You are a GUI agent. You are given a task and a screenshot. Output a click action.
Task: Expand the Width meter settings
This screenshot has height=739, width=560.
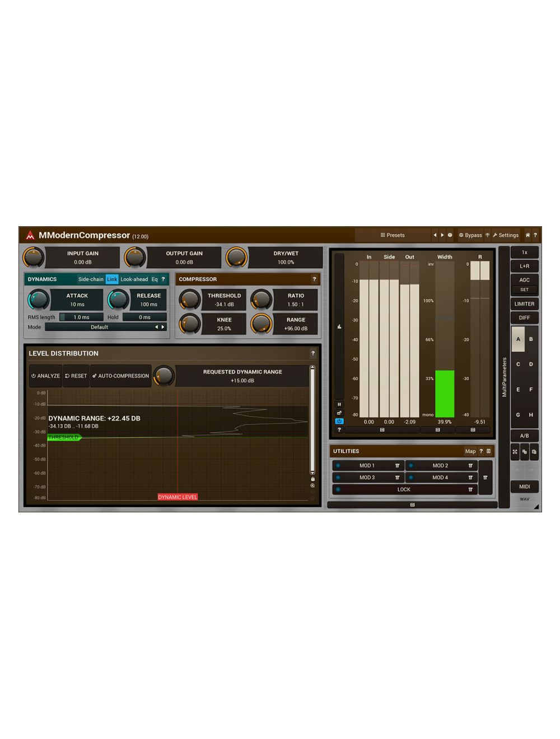coord(436,430)
